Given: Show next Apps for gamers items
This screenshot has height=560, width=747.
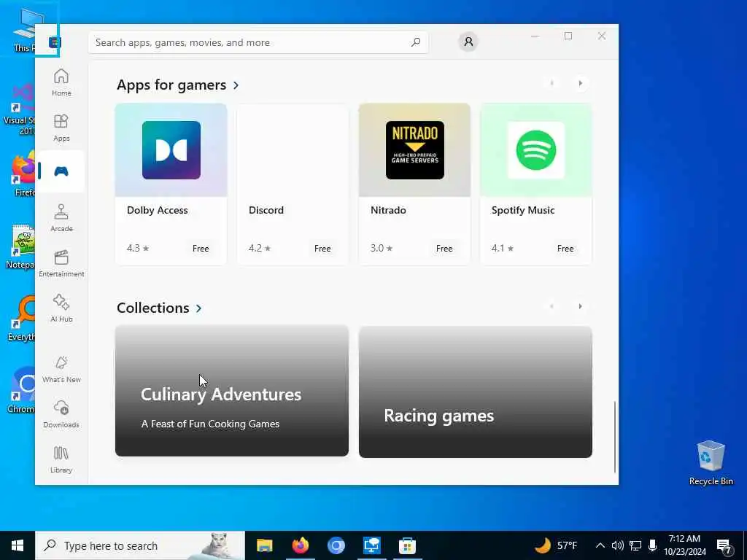Looking at the screenshot, I should point(580,83).
